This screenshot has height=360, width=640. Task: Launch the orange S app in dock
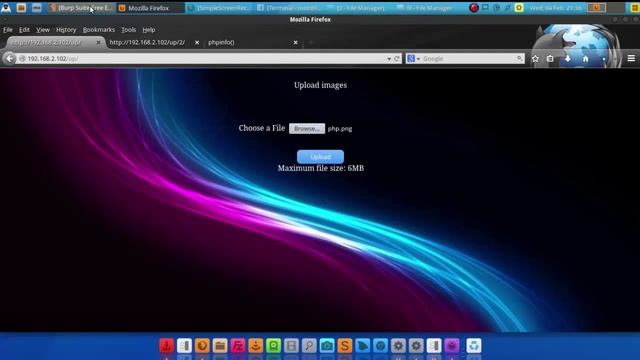[x=344, y=346]
